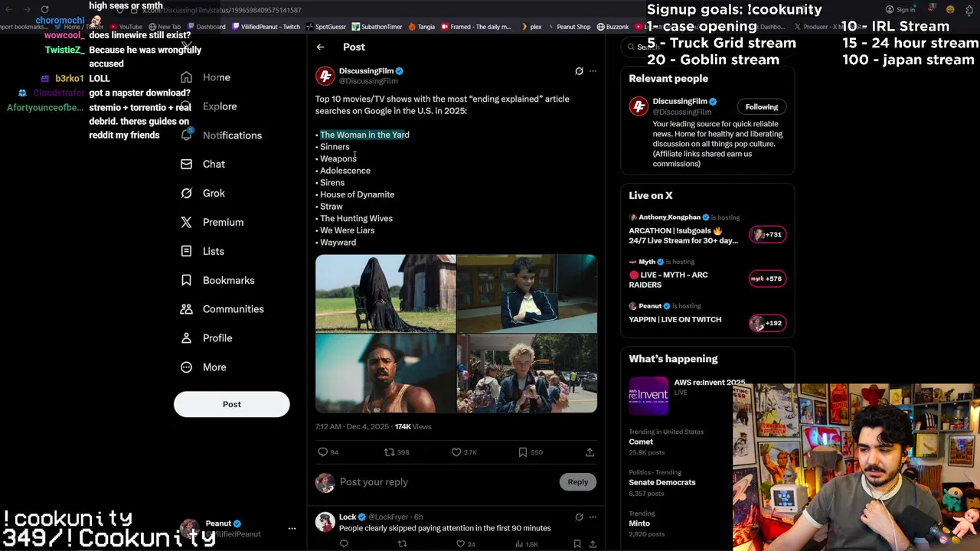The image size is (980, 551).
Task: Like the post with 2.7K likes
Action: coord(456,452)
